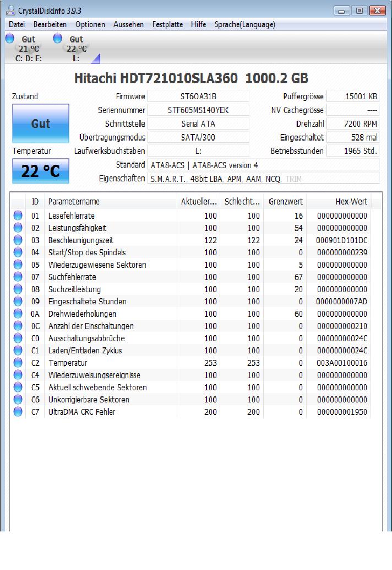Image resolution: width=392 pixels, height=570 pixels.
Task: Click status orb for Drehwiederholungen row
Action: point(18,313)
